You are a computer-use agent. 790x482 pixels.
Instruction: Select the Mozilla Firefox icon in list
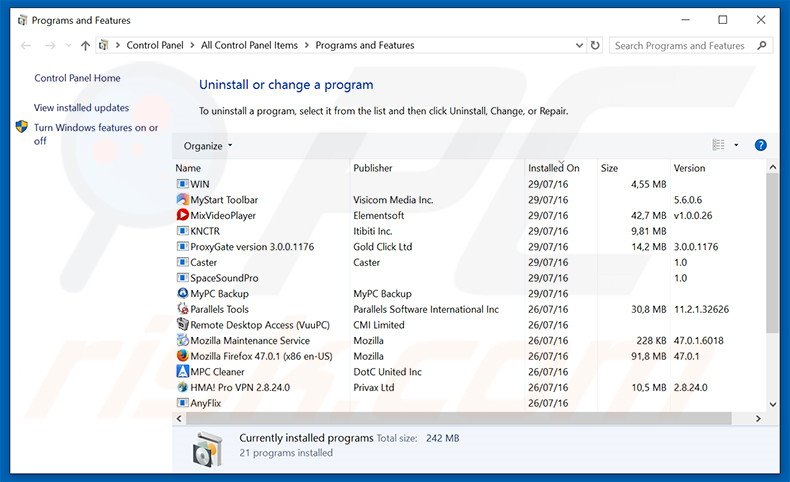[182, 356]
